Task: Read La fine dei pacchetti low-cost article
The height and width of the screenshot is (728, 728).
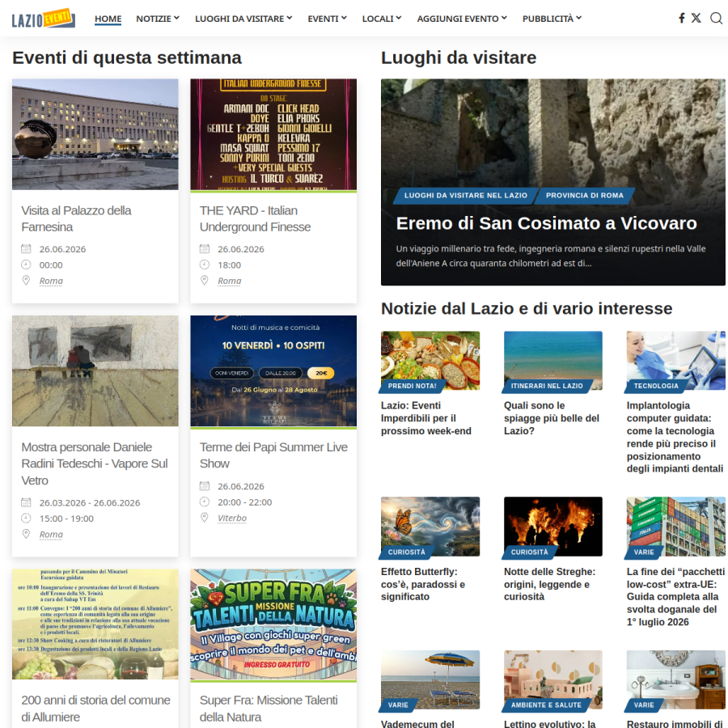Action: pyautogui.click(x=675, y=597)
